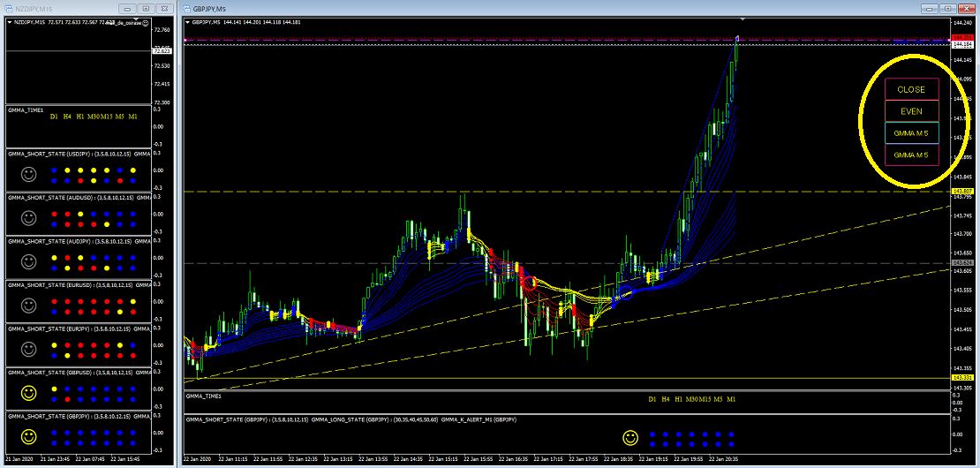Click the expert advisor smiley in the NZDJPY chart's top-right corner

pos(145,22)
